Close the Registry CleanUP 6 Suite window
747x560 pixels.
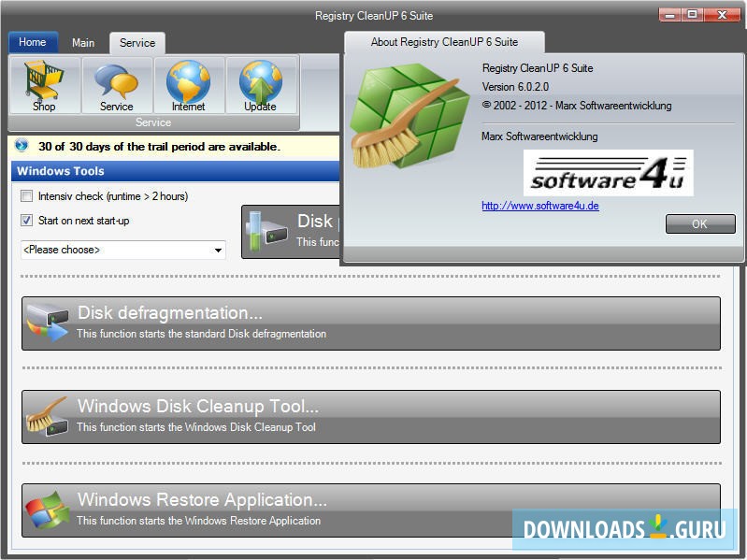click(722, 15)
